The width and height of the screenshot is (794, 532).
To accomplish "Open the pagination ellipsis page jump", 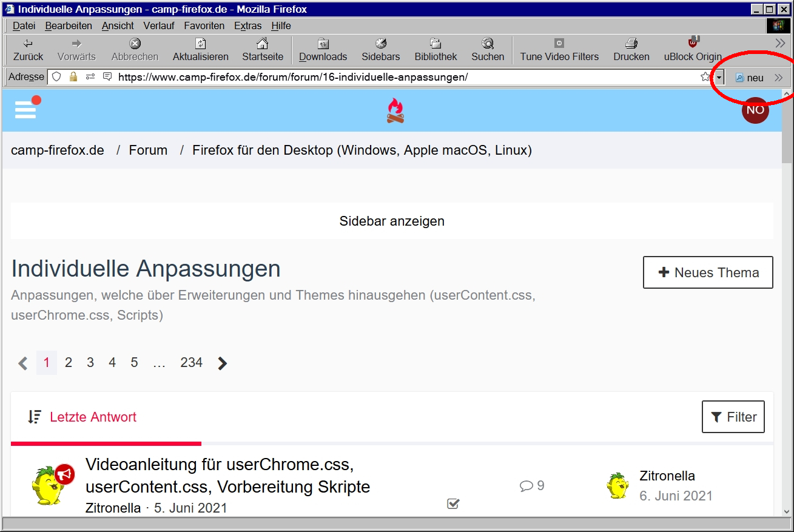I will (159, 363).
